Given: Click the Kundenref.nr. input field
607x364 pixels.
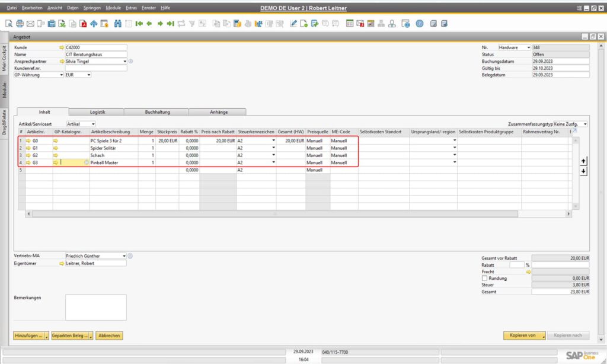Looking at the screenshot, I should [95, 68].
